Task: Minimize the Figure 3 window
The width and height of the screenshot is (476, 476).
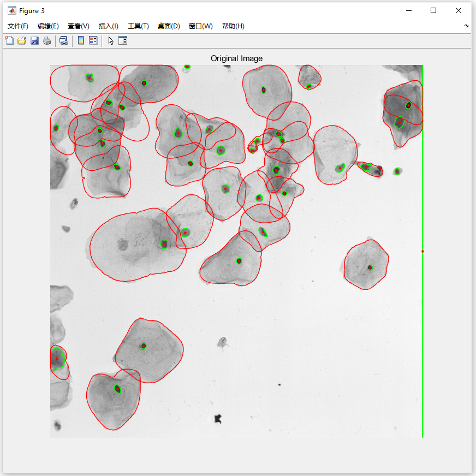Action: point(409,10)
